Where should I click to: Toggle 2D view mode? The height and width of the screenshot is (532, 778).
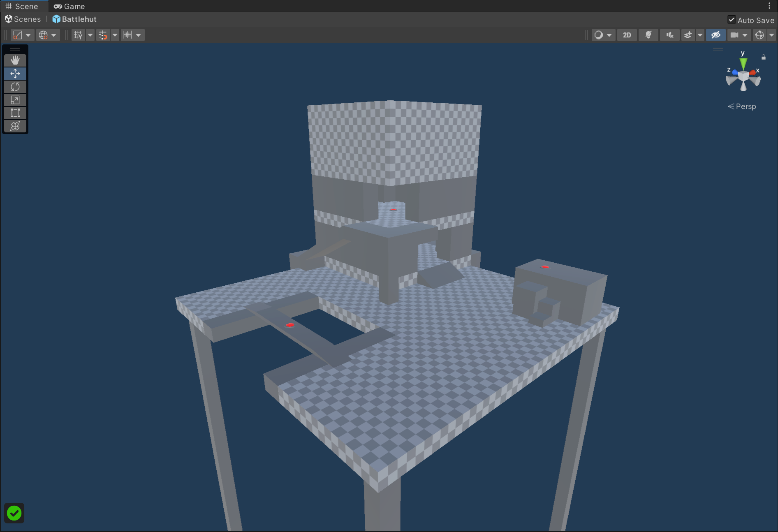627,35
